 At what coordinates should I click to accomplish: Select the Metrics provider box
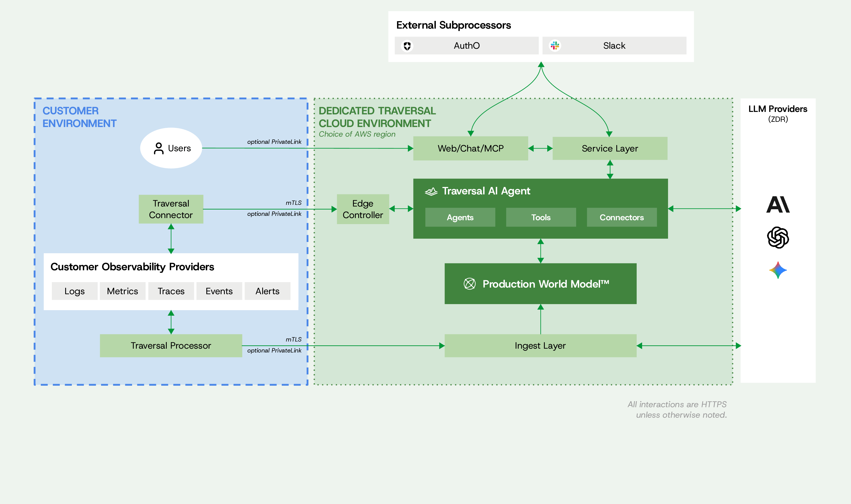coord(122,291)
